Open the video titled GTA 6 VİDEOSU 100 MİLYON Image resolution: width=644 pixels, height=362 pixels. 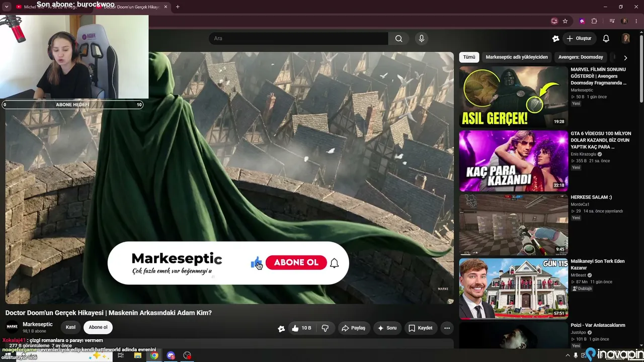[601, 140]
